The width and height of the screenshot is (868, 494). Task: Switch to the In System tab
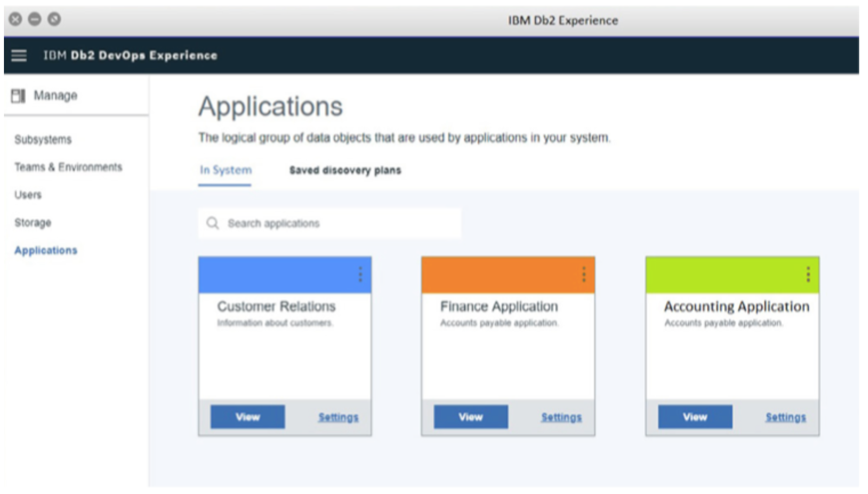(225, 170)
